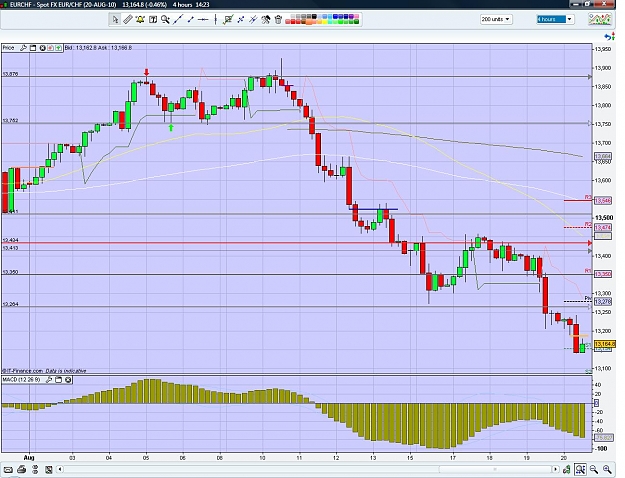Remove the MACD indicator with X icon

[x=68, y=380]
